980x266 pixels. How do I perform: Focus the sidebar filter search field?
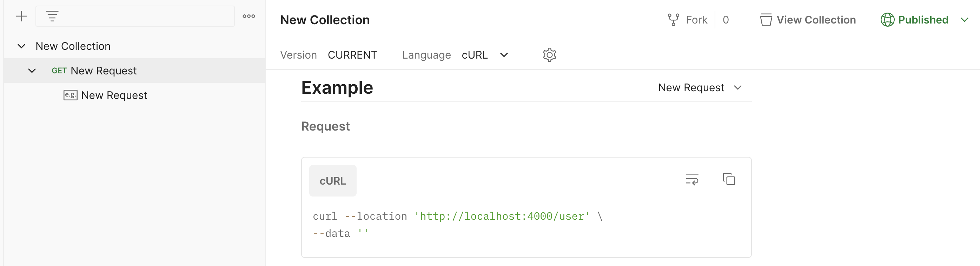[x=135, y=16]
